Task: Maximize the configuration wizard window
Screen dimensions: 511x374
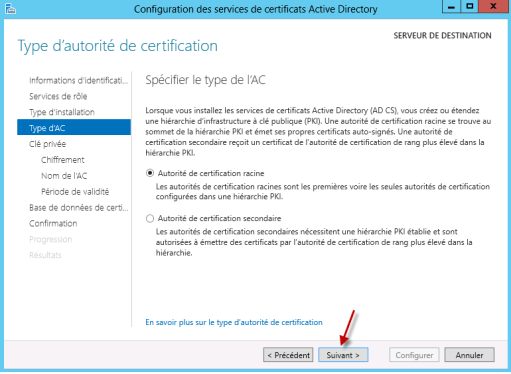Action: 469,7
